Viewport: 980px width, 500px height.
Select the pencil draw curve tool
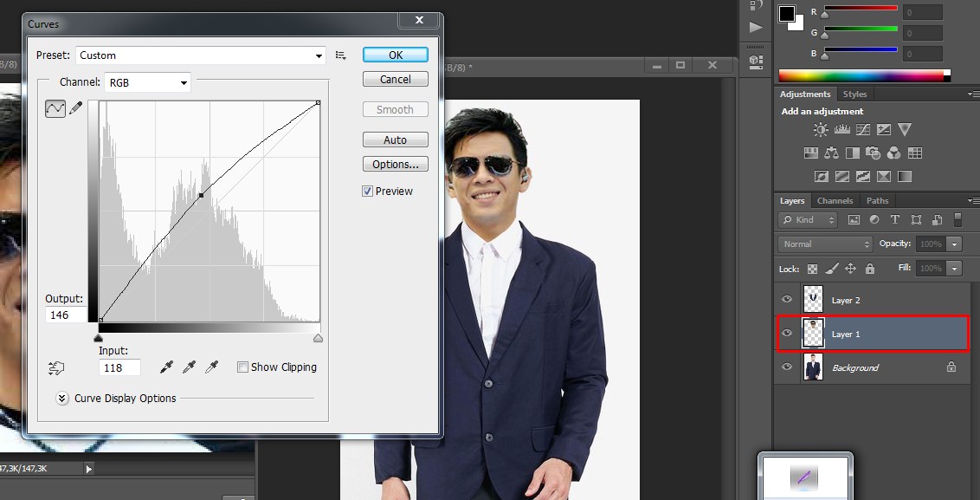pyautogui.click(x=76, y=108)
